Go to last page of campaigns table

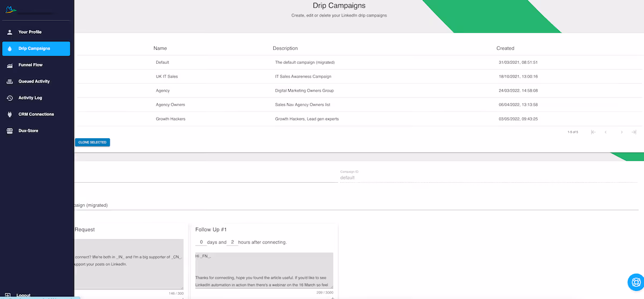[x=634, y=132]
